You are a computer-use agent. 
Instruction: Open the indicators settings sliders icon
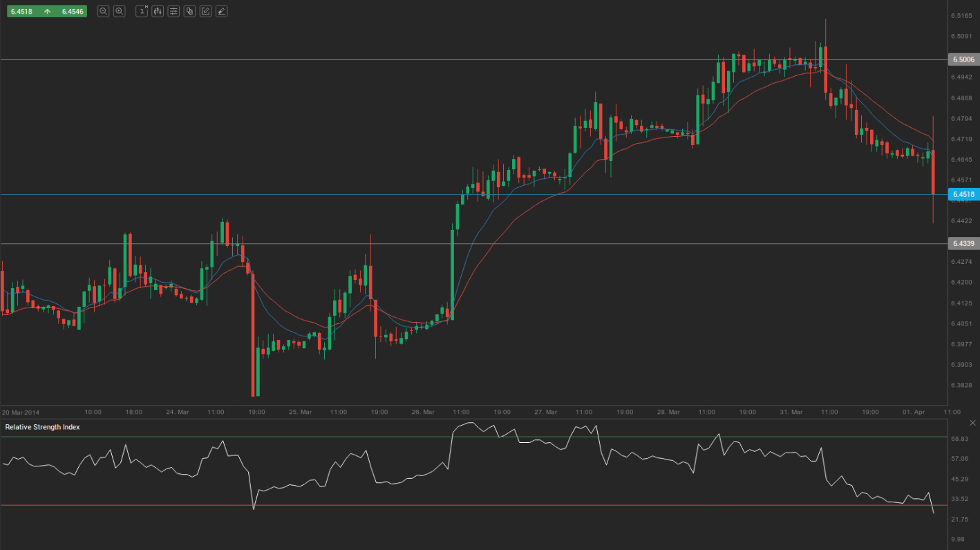coord(173,11)
